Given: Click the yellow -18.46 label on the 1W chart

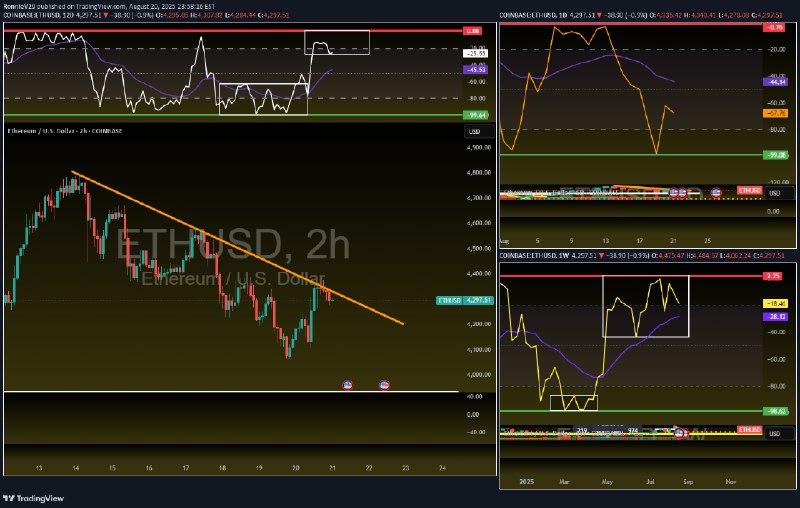Looking at the screenshot, I should (x=776, y=304).
